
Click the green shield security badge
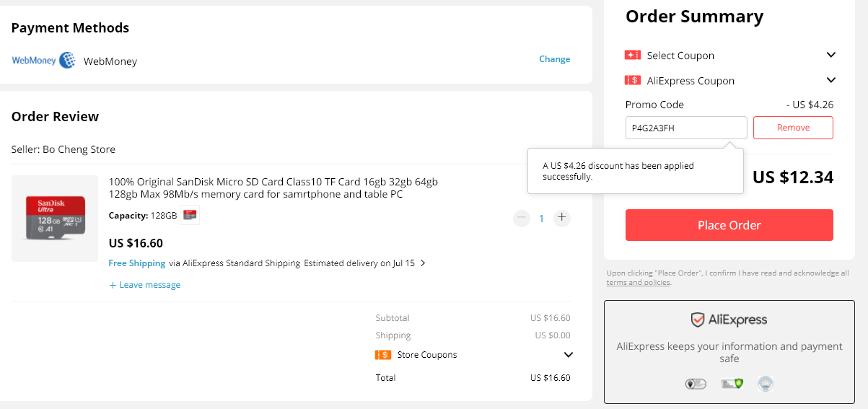[x=732, y=384]
